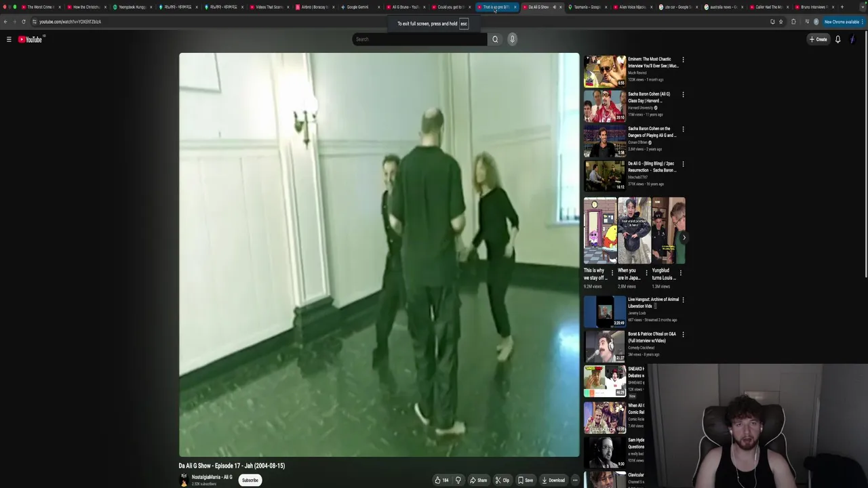The width and height of the screenshot is (868, 488).
Task: Open the YouTube hamburger guide menu
Action: (9, 39)
